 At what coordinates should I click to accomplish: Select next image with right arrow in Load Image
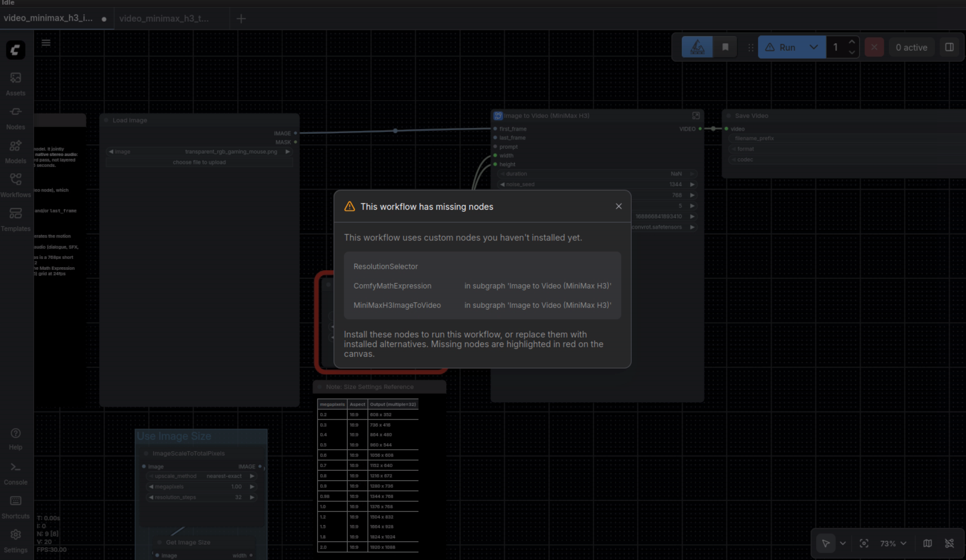coord(287,152)
